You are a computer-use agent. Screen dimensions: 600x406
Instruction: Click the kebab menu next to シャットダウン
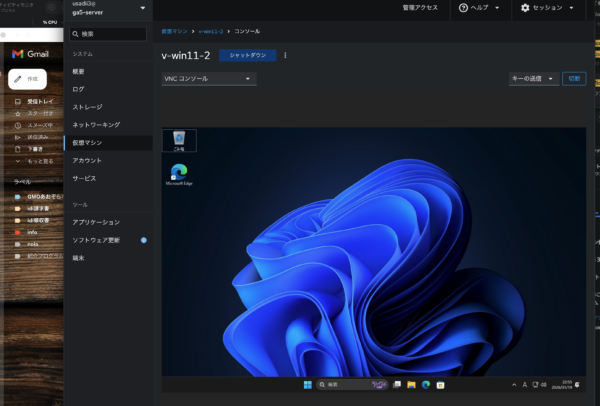point(285,56)
